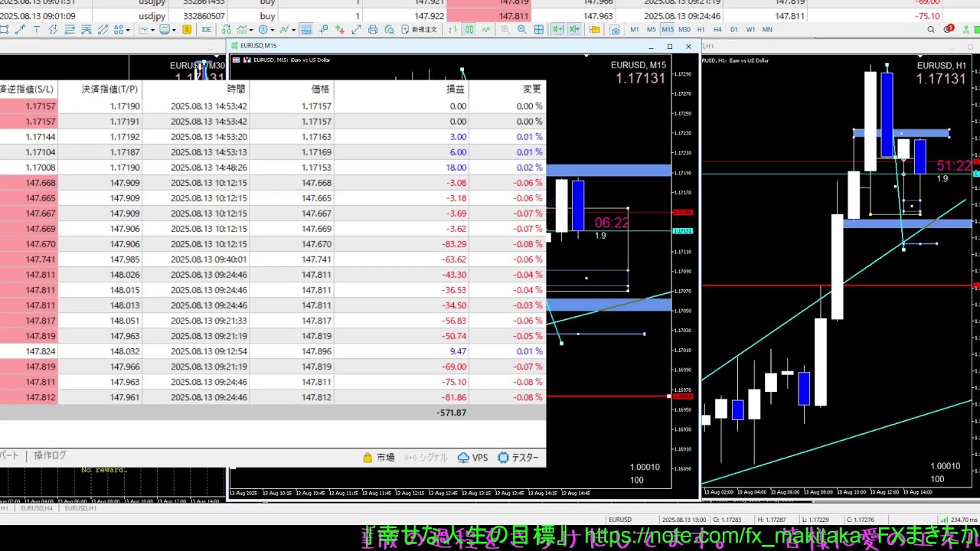Sort by the 決済指値(T/P) column header

point(111,89)
